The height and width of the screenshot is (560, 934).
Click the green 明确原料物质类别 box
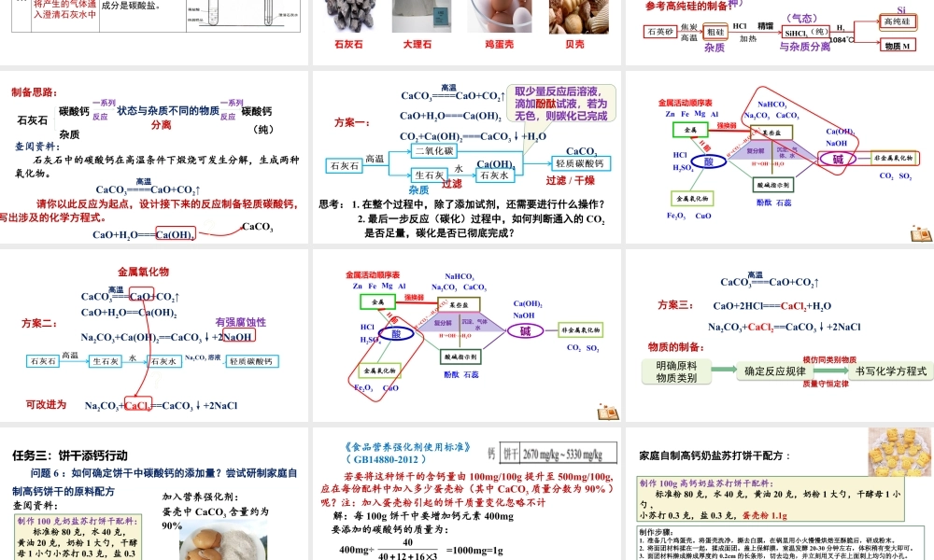click(x=677, y=371)
